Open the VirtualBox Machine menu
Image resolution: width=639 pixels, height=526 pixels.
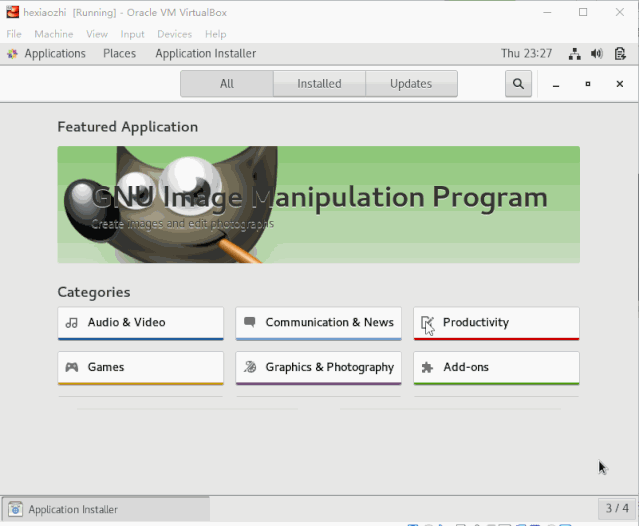point(54,34)
